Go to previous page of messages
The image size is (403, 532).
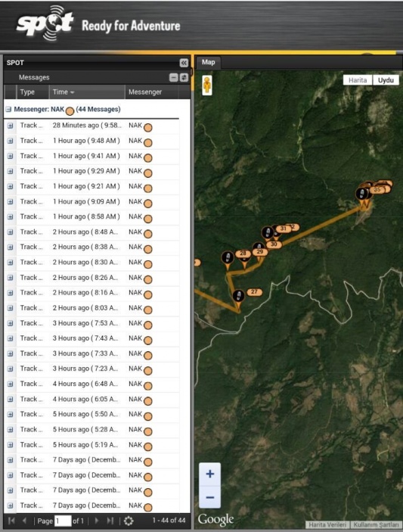coord(24,521)
